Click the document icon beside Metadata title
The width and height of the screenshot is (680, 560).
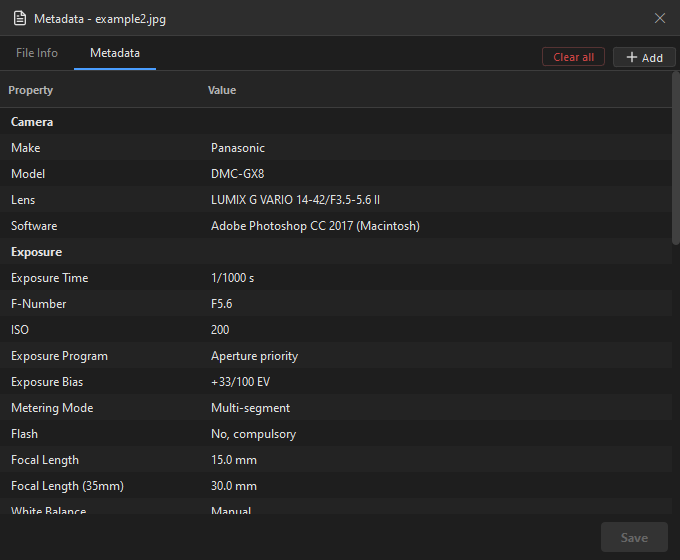click(20, 19)
